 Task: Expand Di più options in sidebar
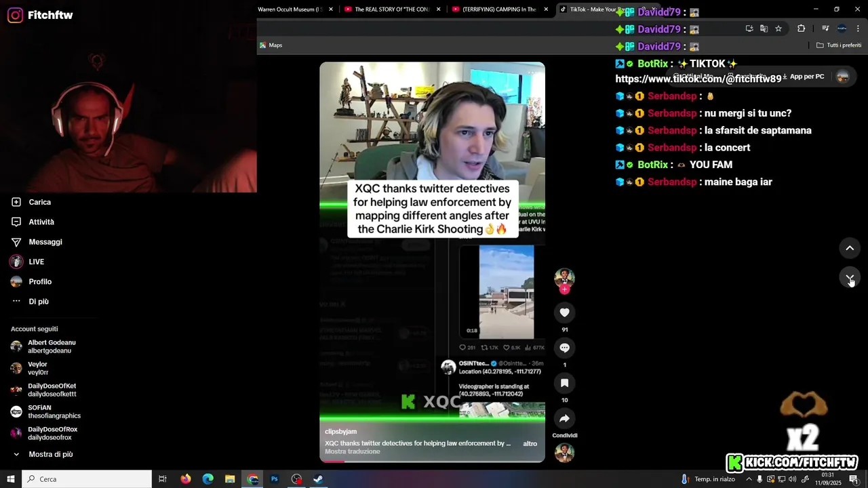tap(31, 302)
